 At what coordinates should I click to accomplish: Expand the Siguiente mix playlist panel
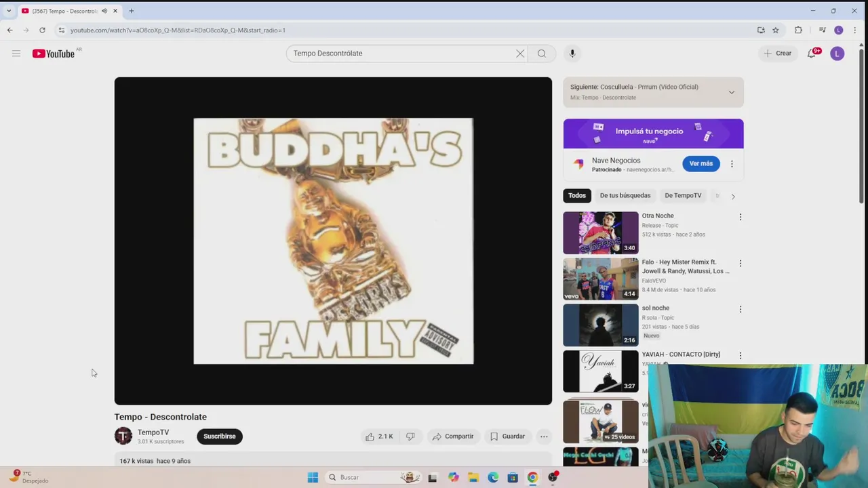click(x=732, y=92)
